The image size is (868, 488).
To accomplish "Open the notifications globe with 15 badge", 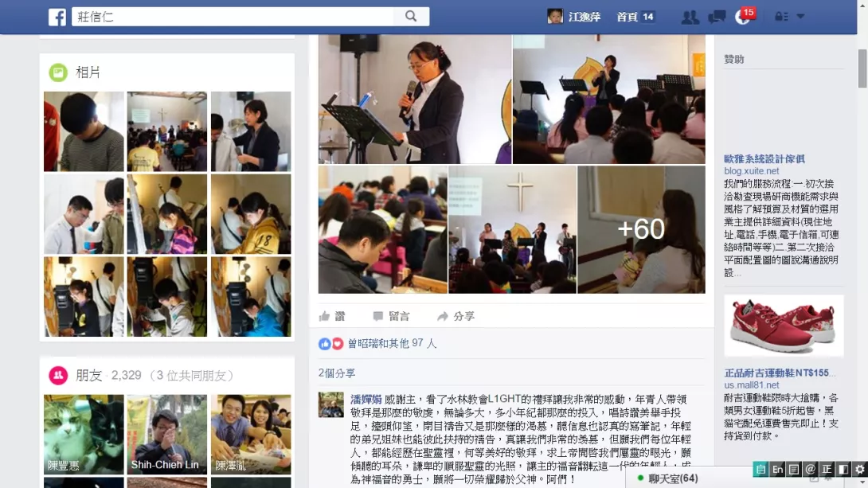I will click(745, 16).
